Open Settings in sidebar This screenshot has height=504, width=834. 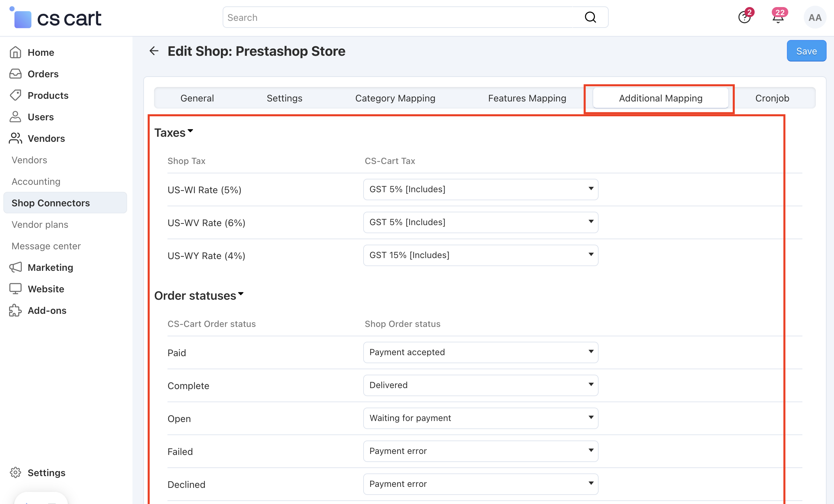[46, 472]
